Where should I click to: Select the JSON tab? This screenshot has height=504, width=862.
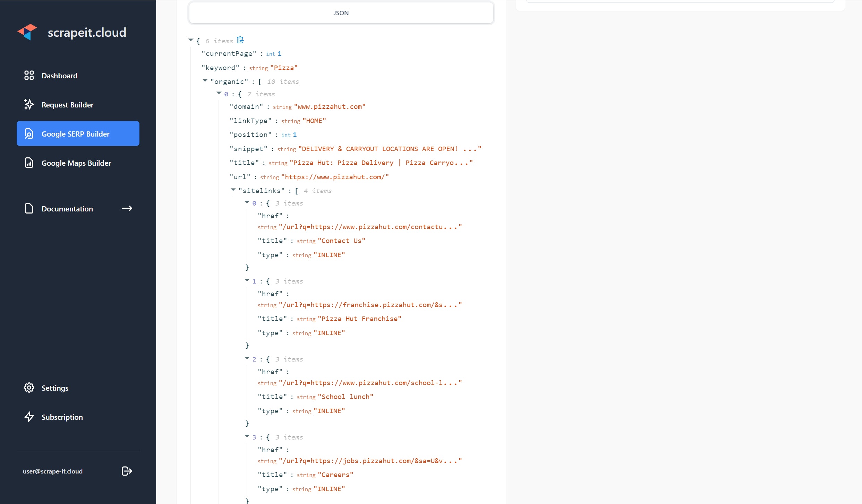341,13
